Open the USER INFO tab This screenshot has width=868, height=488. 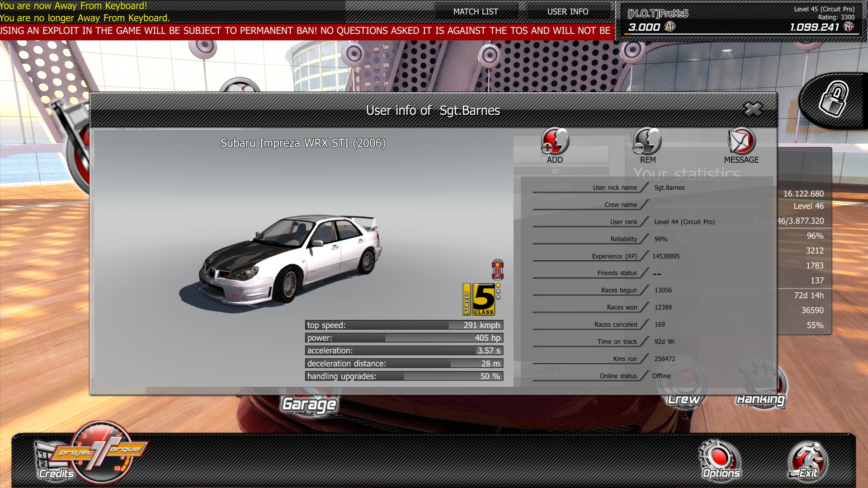coord(568,12)
